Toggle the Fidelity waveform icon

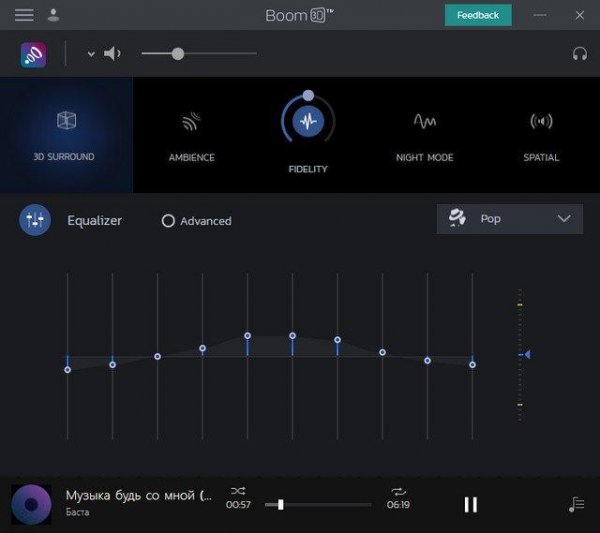tap(308, 121)
